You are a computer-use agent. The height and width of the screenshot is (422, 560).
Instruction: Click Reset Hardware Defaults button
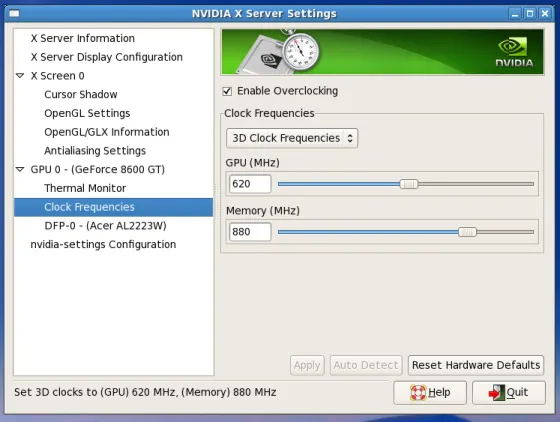coord(476,365)
